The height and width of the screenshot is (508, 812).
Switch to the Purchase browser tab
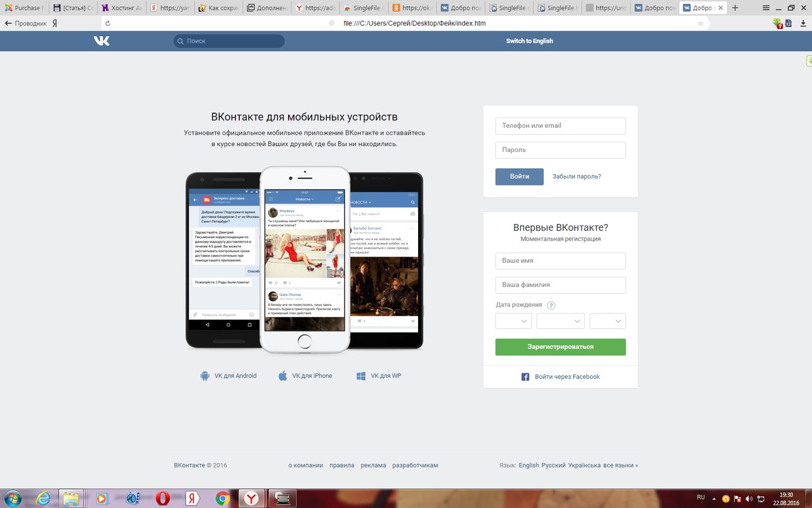pyautogui.click(x=24, y=8)
